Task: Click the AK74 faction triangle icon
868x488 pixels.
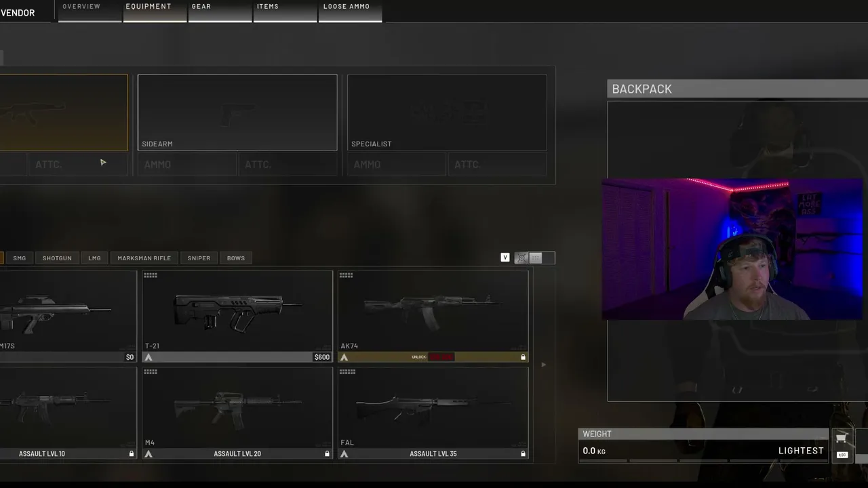Action: pyautogui.click(x=344, y=357)
